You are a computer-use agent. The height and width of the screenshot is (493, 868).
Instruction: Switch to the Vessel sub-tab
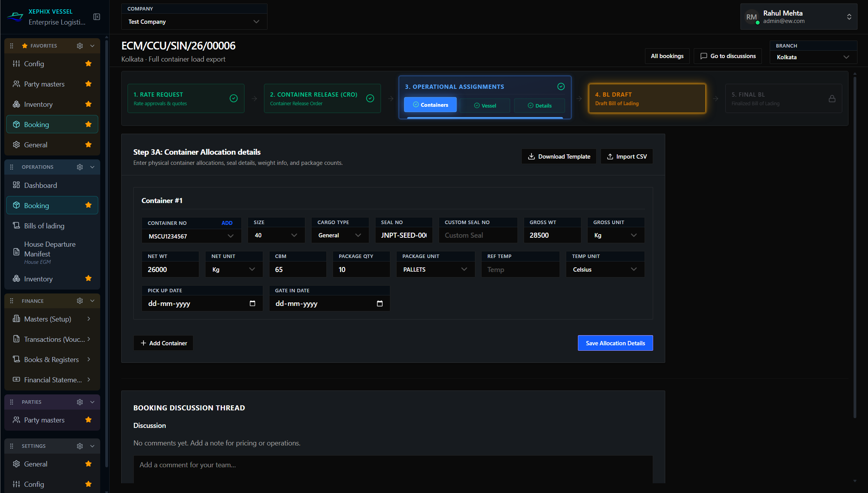pyautogui.click(x=485, y=106)
